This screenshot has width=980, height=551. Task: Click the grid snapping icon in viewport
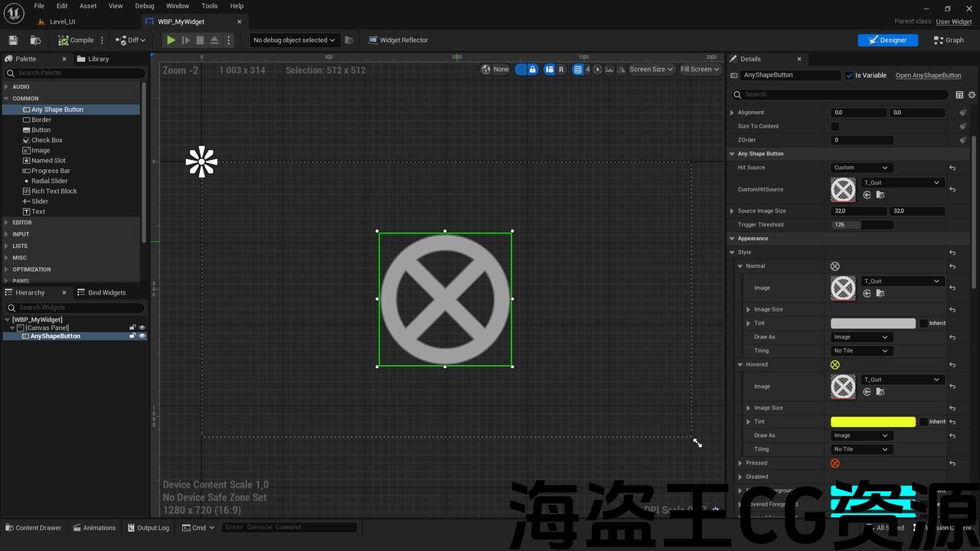(578, 70)
